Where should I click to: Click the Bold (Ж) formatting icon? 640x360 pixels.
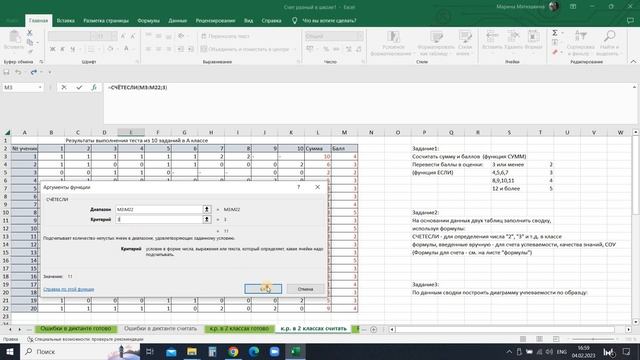click(x=52, y=49)
